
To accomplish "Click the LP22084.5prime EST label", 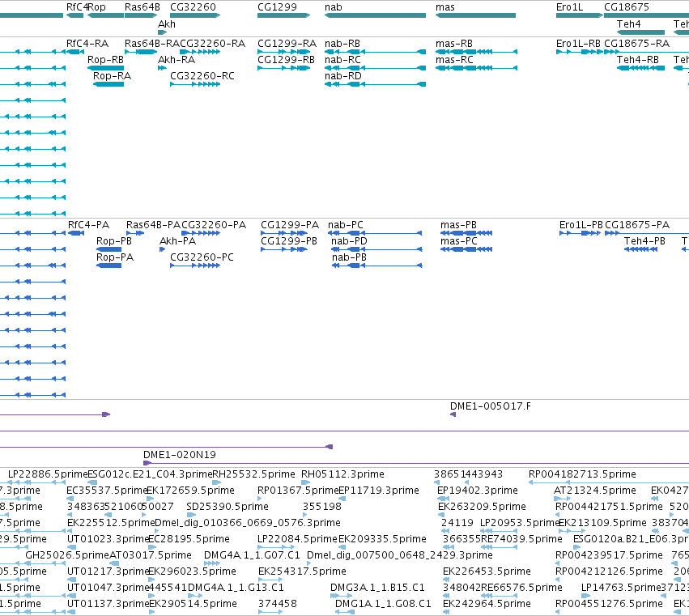I will [297, 539].
